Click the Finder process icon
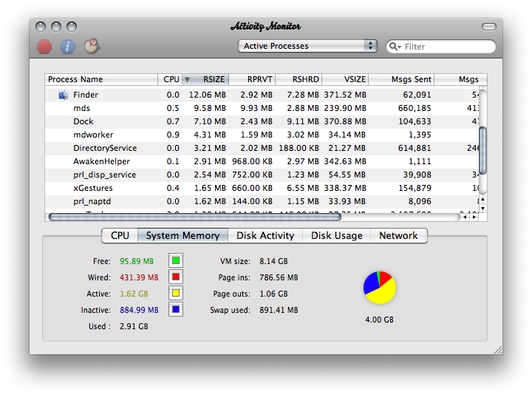The width and height of the screenshot is (532, 395). [63, 95]
